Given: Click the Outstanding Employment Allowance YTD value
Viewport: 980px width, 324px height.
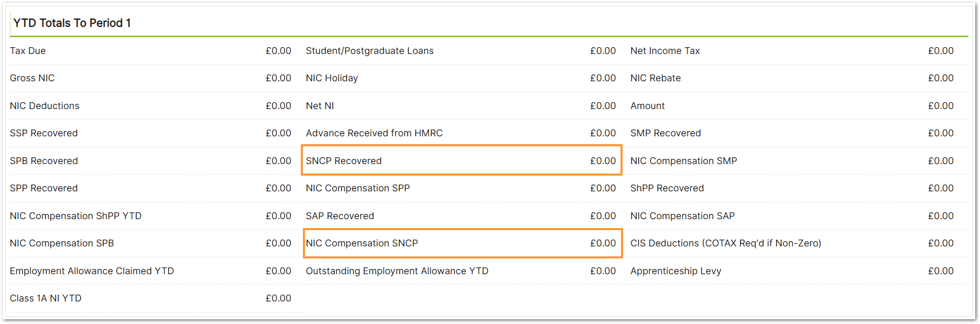Looking at the screenshot, I should pyautogui.click(x=603, y=271).
